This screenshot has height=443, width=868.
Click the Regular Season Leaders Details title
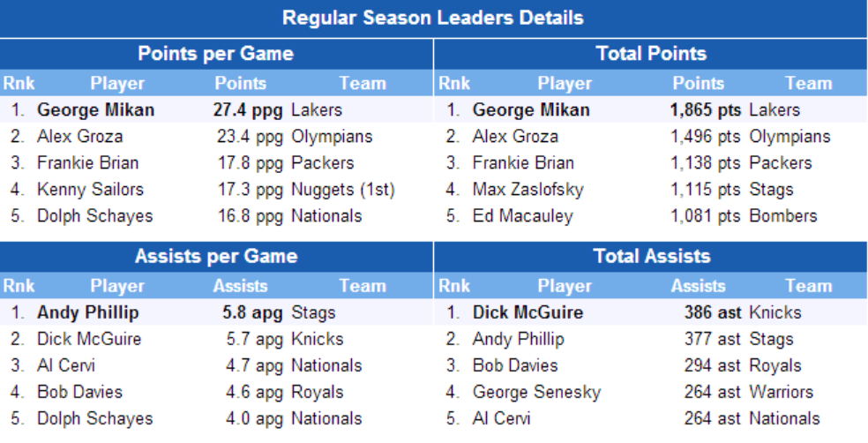433,18
